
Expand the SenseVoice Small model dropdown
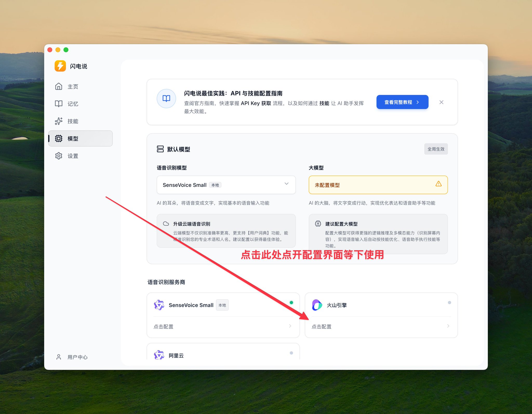click(226, 185)
